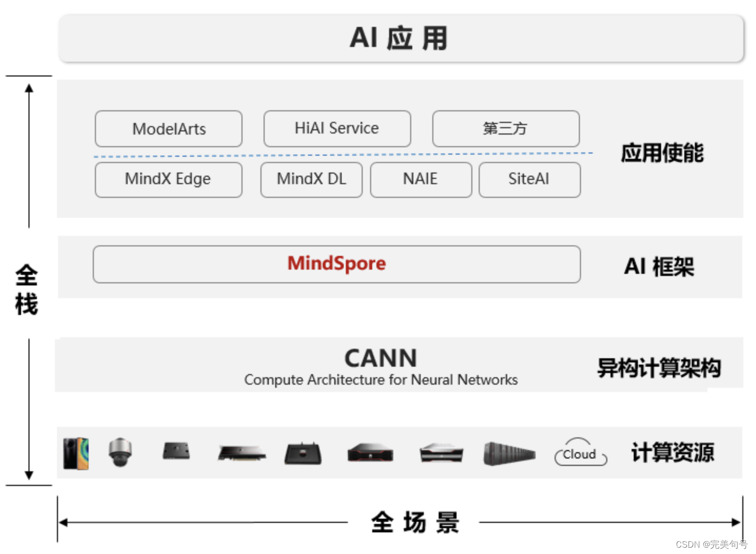Click the NAIE box
The width and height of the screenshot is (756, 554).
tap(421, 180)
